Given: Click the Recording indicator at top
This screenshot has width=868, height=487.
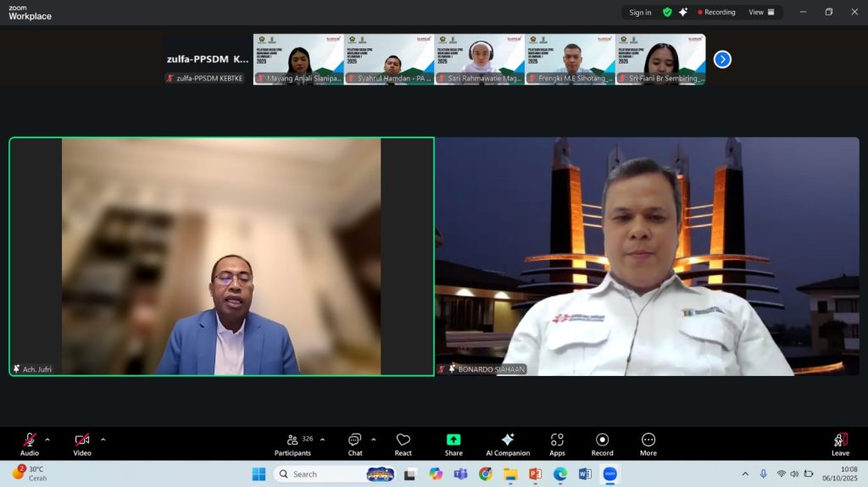Looking at the screenshot, I should pos(716,13).
